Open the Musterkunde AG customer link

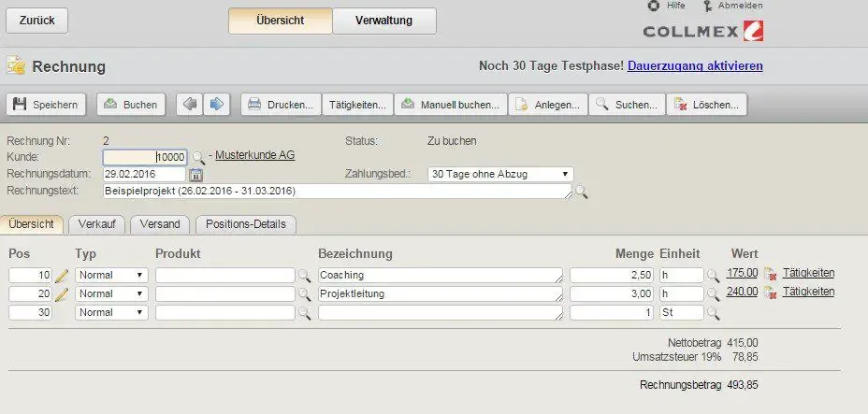255,155
